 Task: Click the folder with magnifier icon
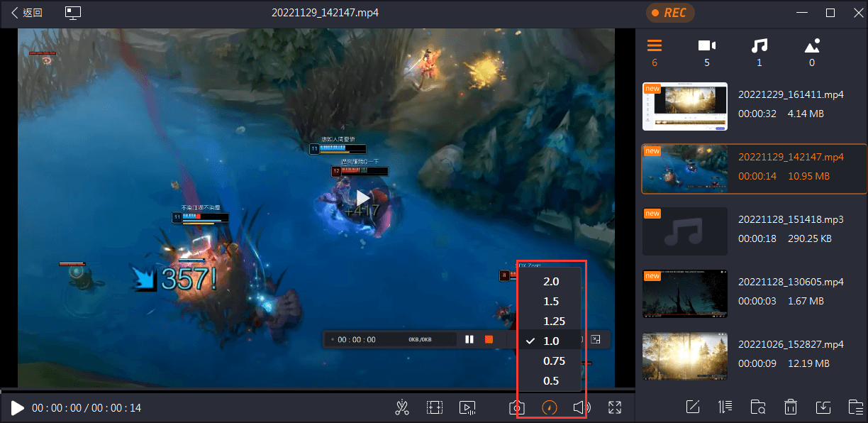758,407
